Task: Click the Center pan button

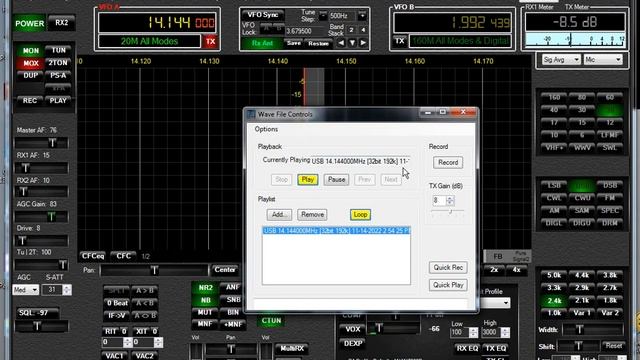Action: coord(224,270)
